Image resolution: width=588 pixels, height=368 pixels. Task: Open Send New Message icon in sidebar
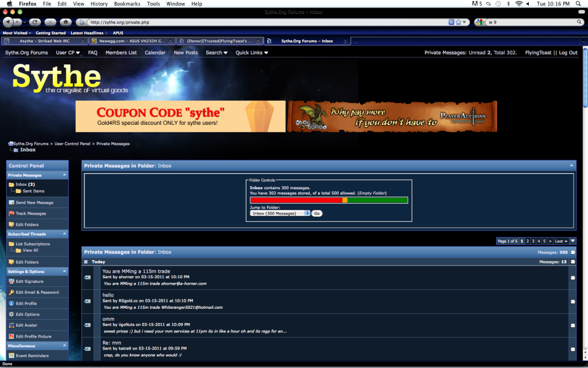11,202
